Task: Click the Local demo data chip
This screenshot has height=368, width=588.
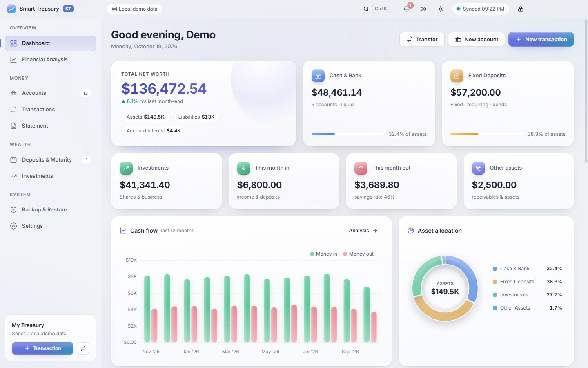Action: tap(134, 9)
